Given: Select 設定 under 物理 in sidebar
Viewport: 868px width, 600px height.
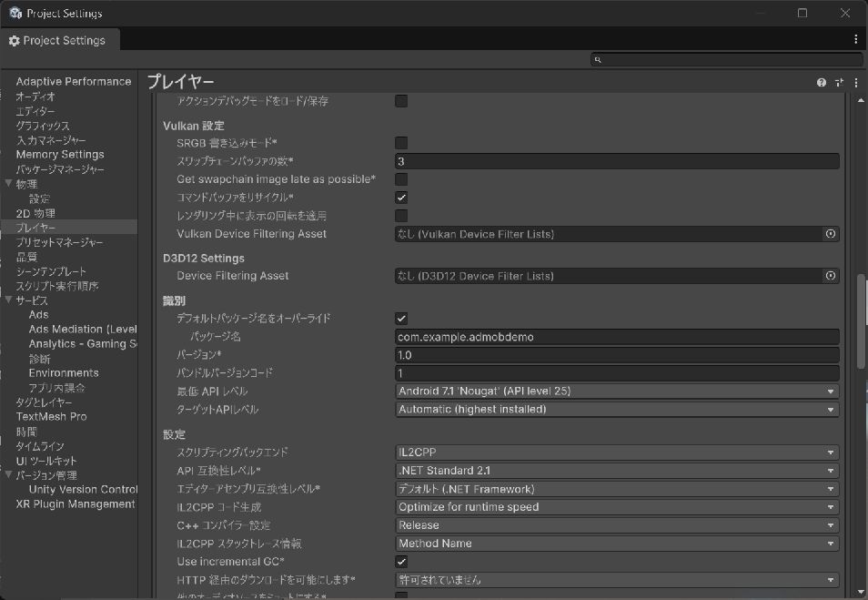Looking at the screenshot, I should (x=39, y=198).
